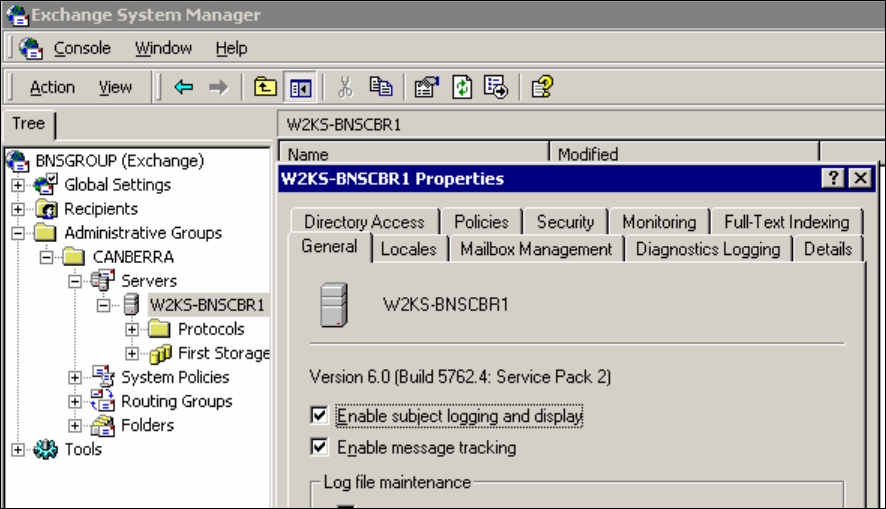Sort by the Modified column header
Screen dimensions: 886x509
pos(684,154)
